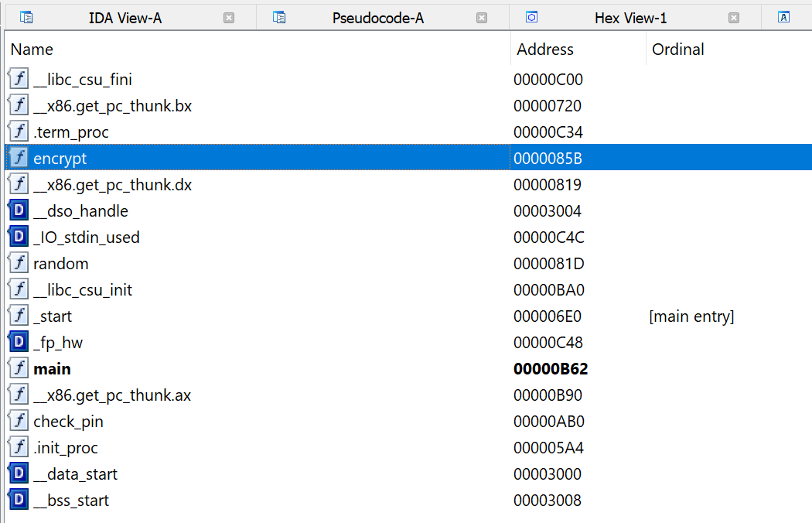Switch to the IDA View-A tab
Viewport: 812px width, 523px height.
point(125,18)
